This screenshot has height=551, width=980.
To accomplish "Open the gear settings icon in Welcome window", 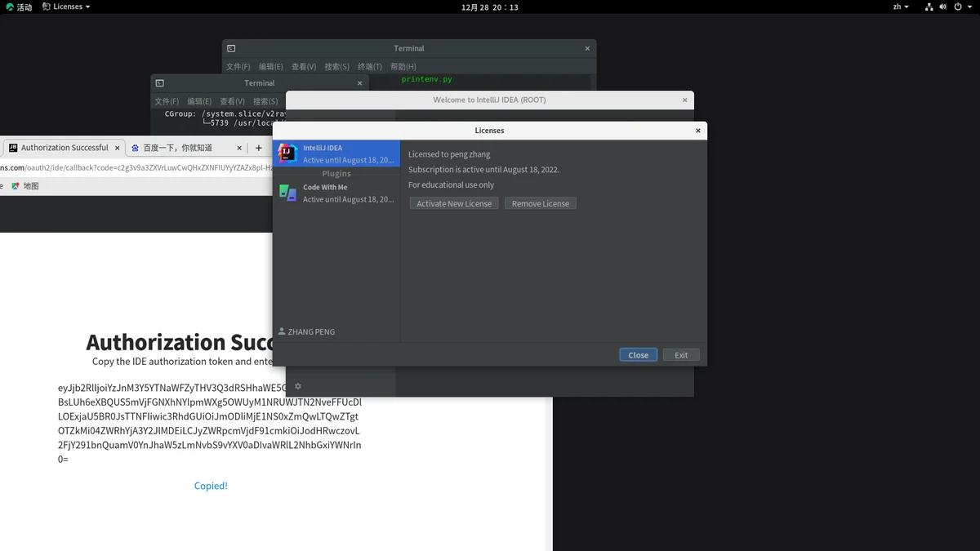I will [x=298, y=386].
